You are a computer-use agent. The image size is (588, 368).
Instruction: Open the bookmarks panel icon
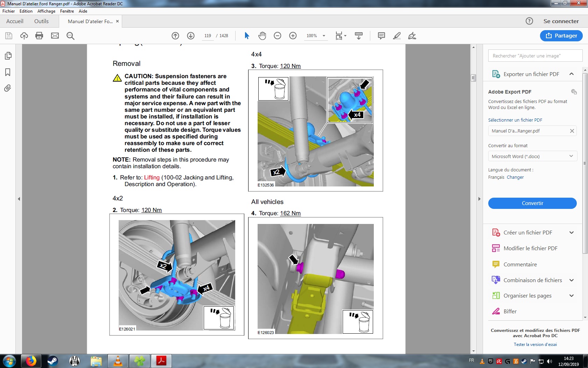[x=8, y=72]
